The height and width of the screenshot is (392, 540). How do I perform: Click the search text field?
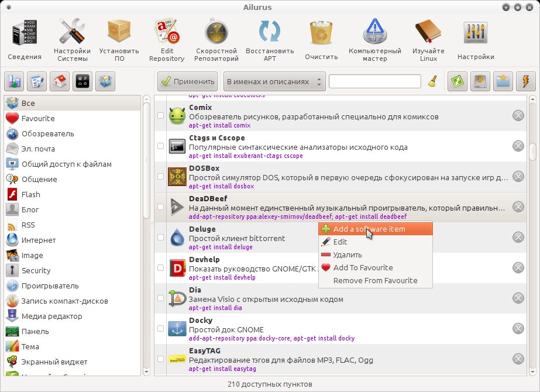(x=374, y=82)
